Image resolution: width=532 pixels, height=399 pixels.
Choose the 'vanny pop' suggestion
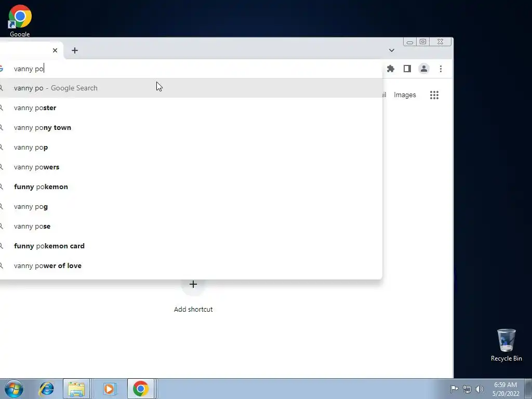pos(191,147)
